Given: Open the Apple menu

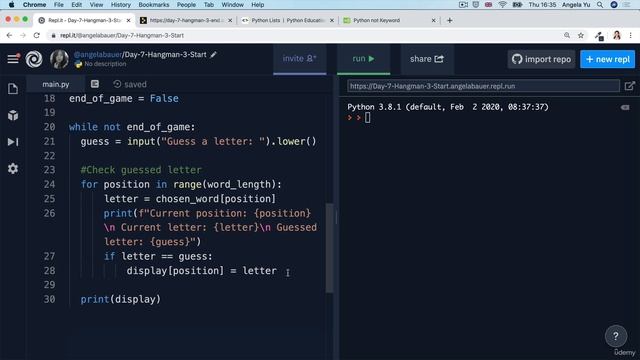Looking at the screenshot, I should (x=11, y=4).
